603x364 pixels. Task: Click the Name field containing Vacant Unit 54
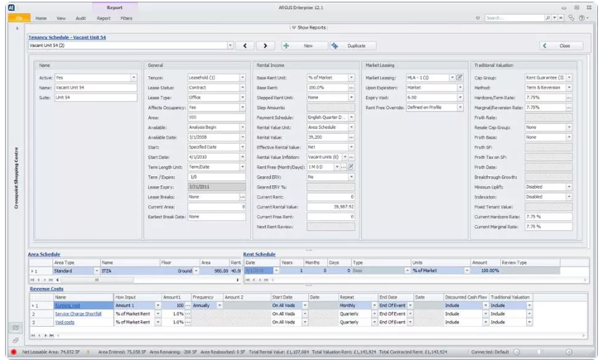click(x=96, y=88)
